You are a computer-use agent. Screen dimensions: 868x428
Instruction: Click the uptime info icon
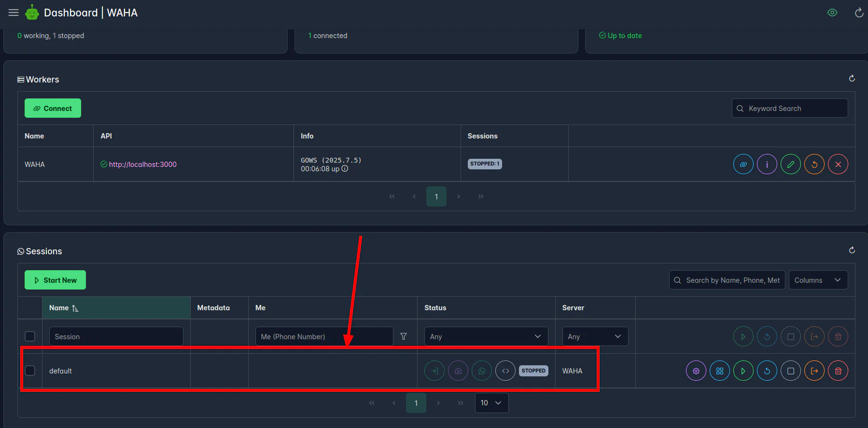345,168
